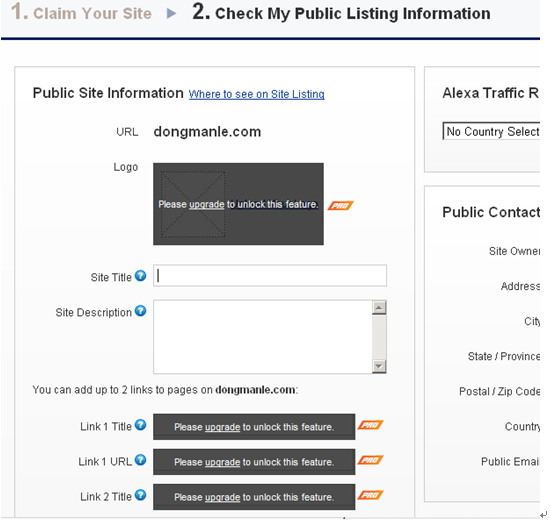Click PRO badge next to Link 1 Title
Viewport: 550px width, 524px height.
tap(370, 425)
